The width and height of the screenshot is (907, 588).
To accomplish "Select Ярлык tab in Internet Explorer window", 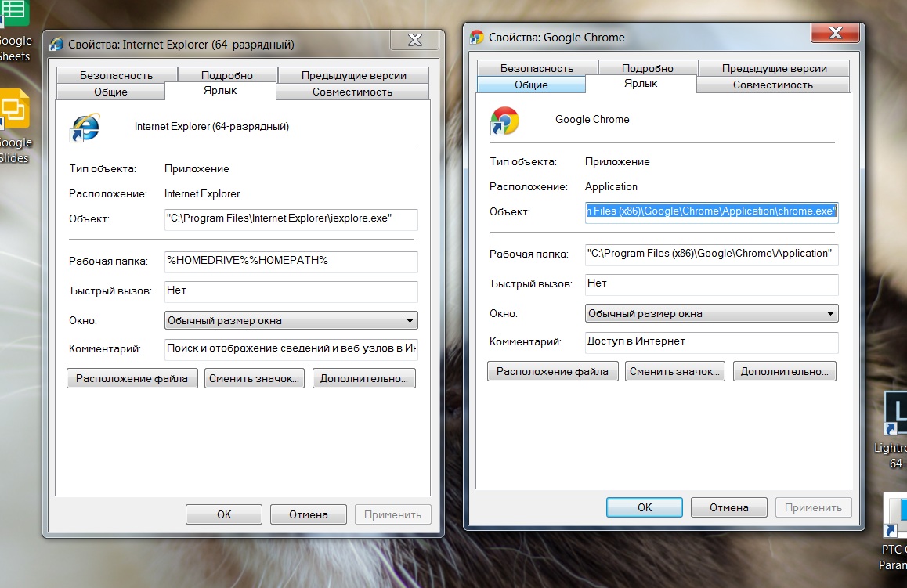I will (220, 91).
